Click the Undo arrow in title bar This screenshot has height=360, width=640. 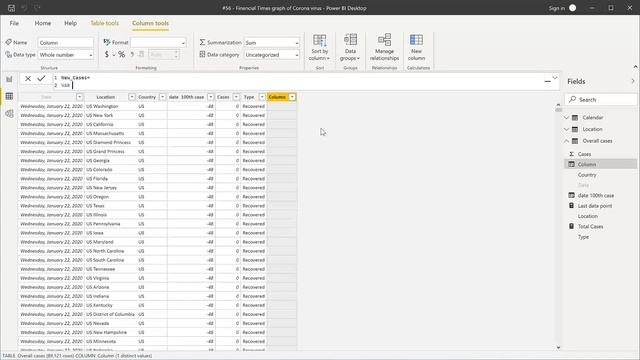pos(24,8)
